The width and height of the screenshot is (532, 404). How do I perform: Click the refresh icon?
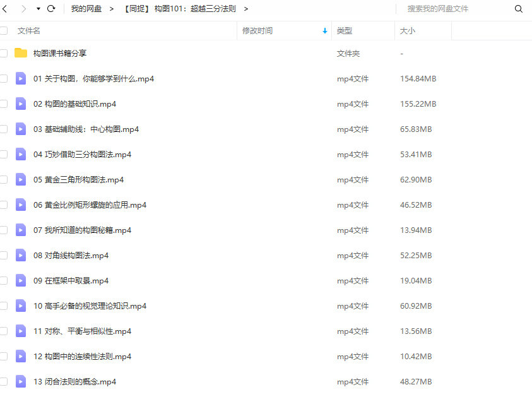pos(51,9)
